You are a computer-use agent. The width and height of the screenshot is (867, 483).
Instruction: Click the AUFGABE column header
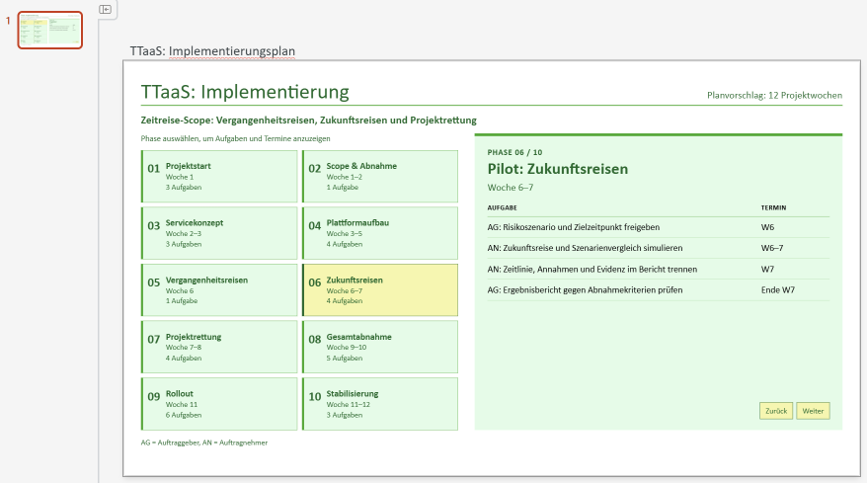(502, 208)
